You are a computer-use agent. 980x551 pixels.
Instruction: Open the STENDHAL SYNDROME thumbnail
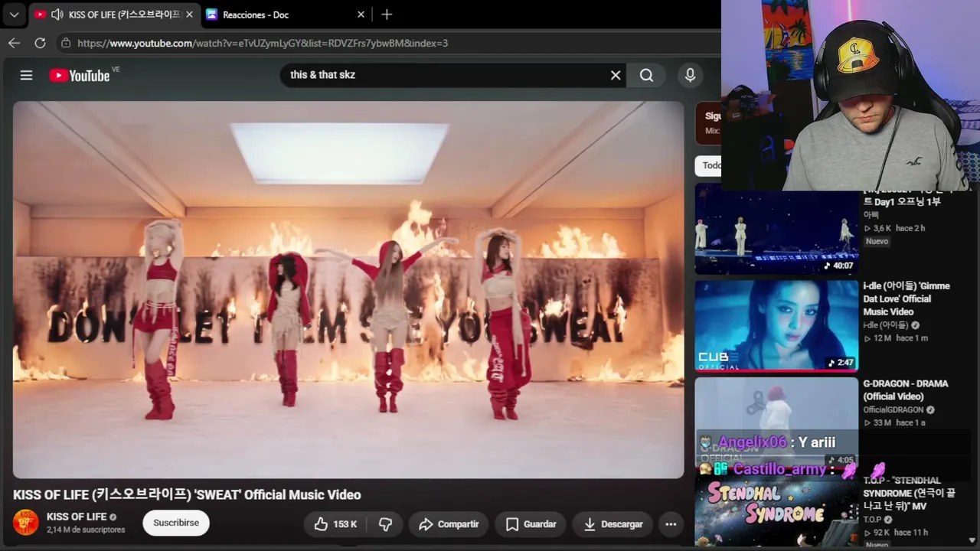(x=776, y=511)
